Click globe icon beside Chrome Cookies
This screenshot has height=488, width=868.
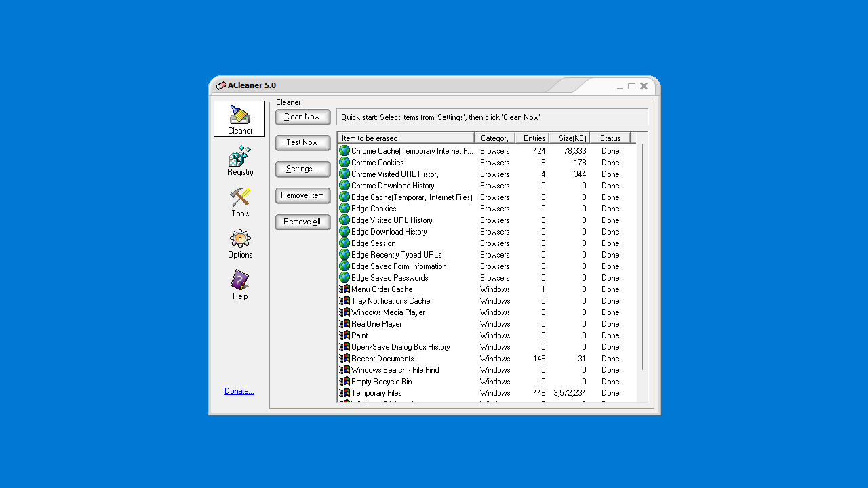[344, 163]
